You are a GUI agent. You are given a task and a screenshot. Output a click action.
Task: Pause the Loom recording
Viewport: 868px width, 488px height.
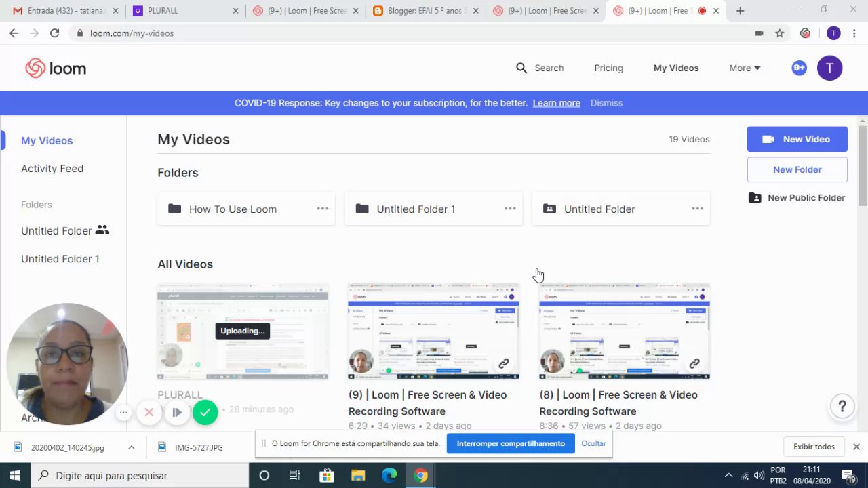tap(177, 412)
